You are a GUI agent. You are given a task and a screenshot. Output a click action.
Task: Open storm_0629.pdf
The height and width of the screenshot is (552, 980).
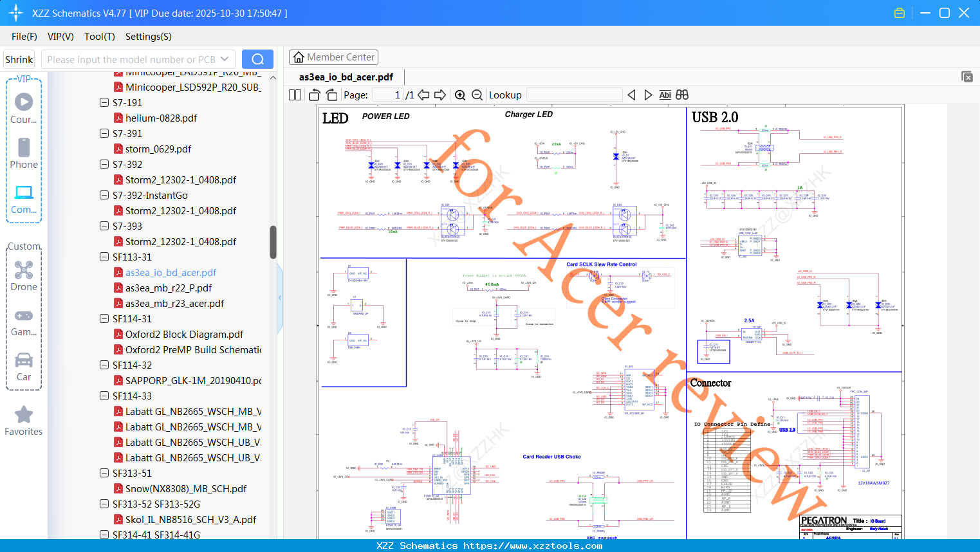click(x=158, y=149)
